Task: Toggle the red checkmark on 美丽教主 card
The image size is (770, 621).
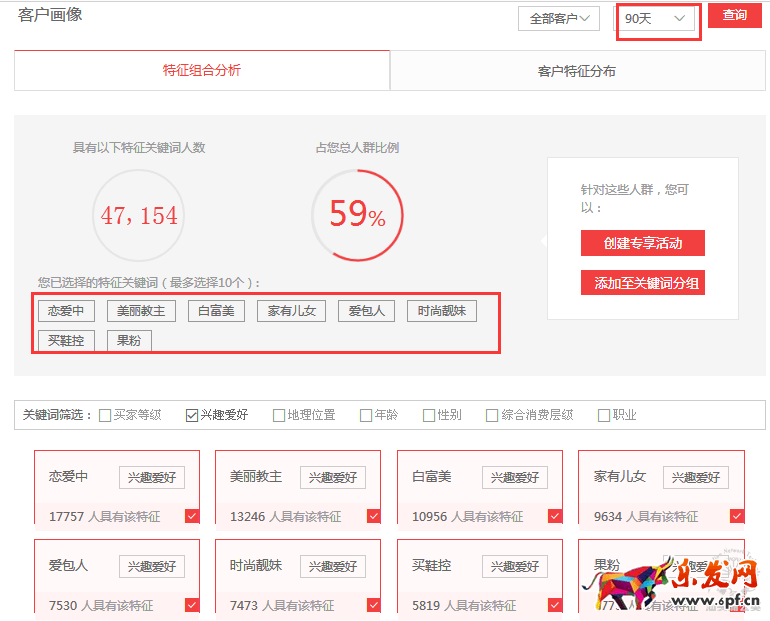Action: 373,517
